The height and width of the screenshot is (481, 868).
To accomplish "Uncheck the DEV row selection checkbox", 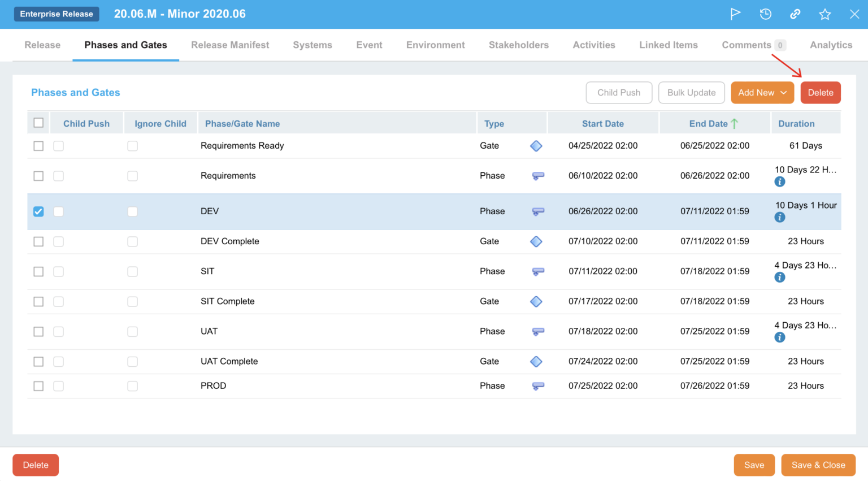I will click(38, 211).
